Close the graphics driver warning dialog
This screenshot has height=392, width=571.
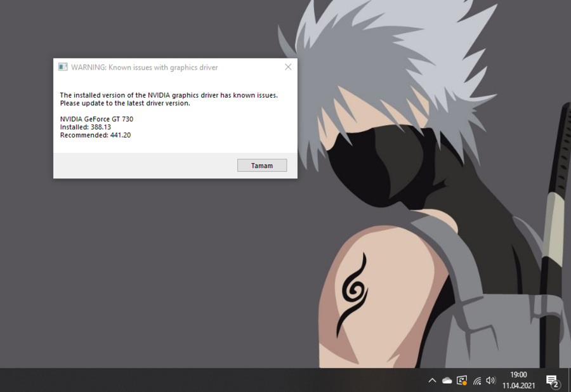pyautogui.click(x=288, y=67)
